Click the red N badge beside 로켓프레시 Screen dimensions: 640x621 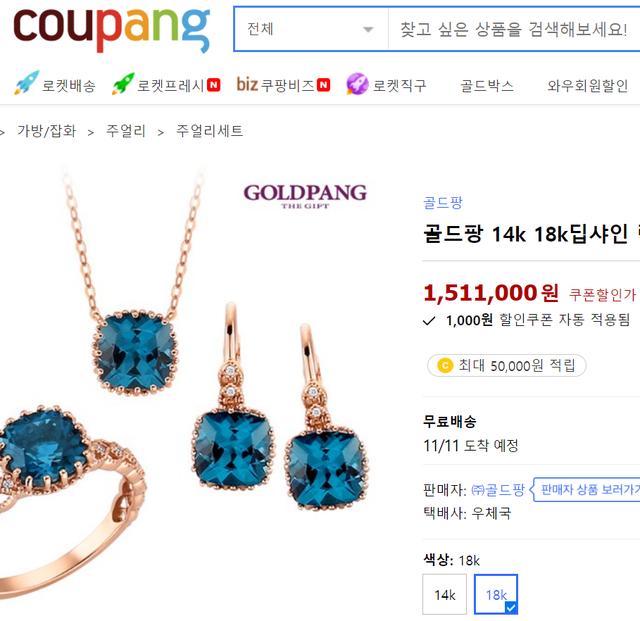tap(213, 85)
